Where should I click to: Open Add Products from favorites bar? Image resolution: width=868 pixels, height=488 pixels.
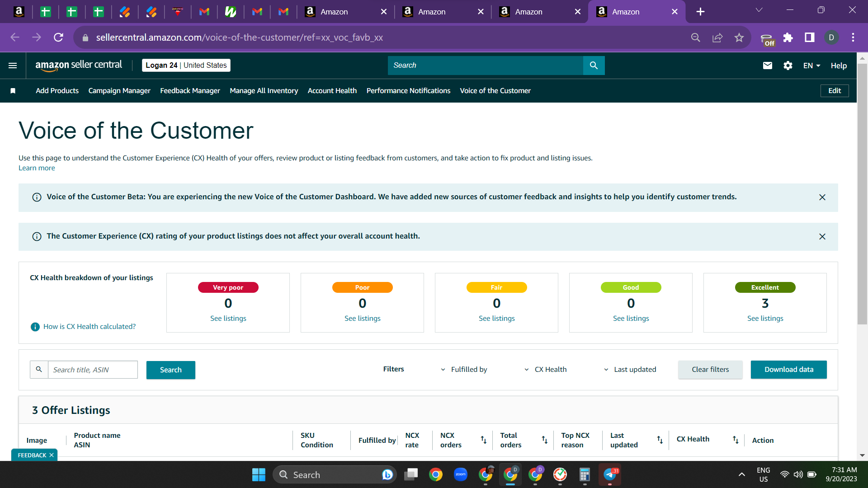(57, 91)
